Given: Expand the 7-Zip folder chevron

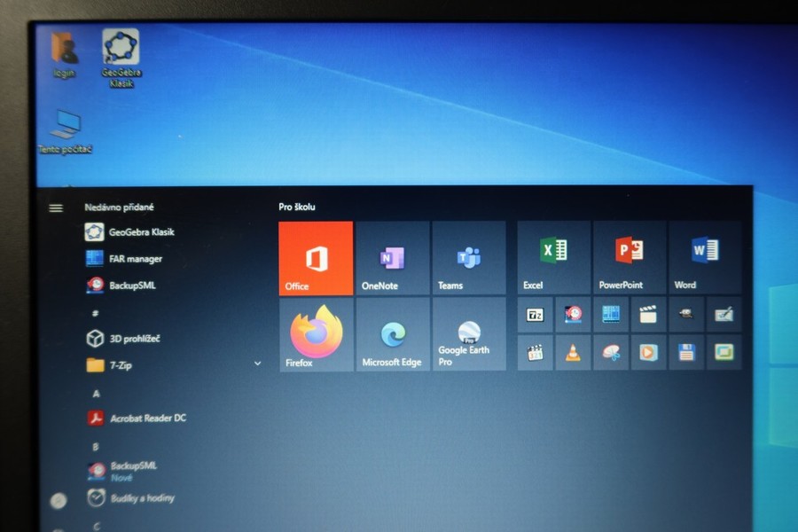Looking at the screenshot, I should click(x=257, y=364).
